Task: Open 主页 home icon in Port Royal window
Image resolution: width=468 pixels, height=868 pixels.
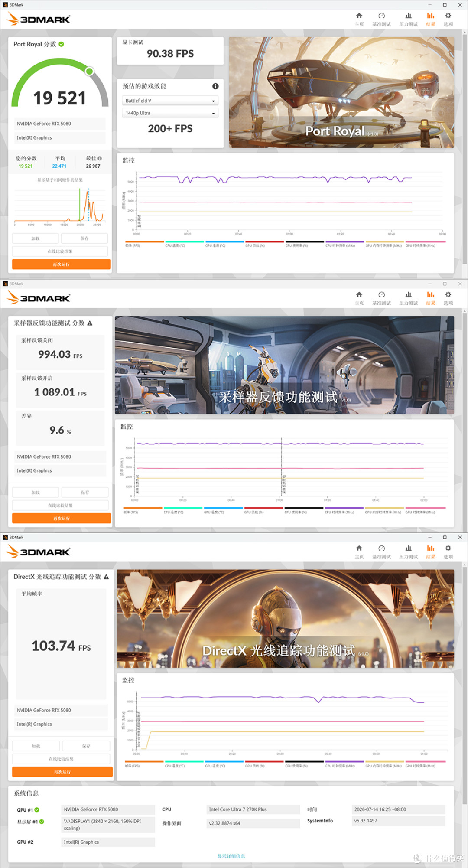Action: 359,20
